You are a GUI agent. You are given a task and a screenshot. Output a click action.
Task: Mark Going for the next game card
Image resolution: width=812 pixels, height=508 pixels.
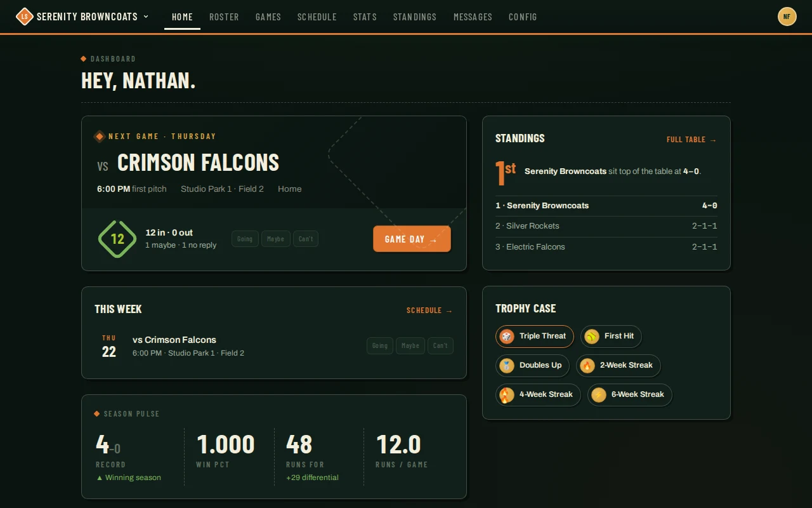click(245, 239)
